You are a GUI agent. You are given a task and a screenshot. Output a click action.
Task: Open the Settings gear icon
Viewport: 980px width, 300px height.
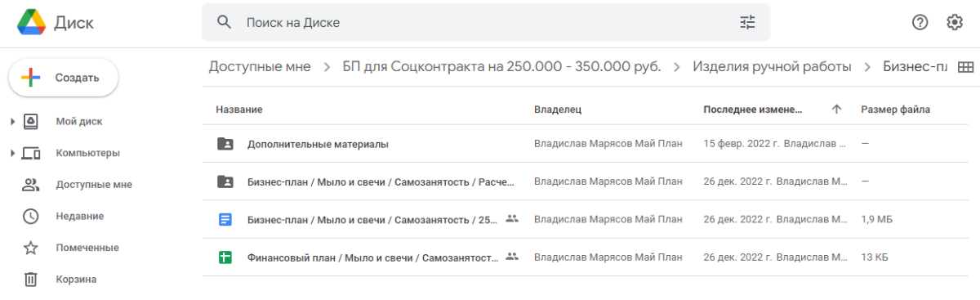[x=955, y=22]
